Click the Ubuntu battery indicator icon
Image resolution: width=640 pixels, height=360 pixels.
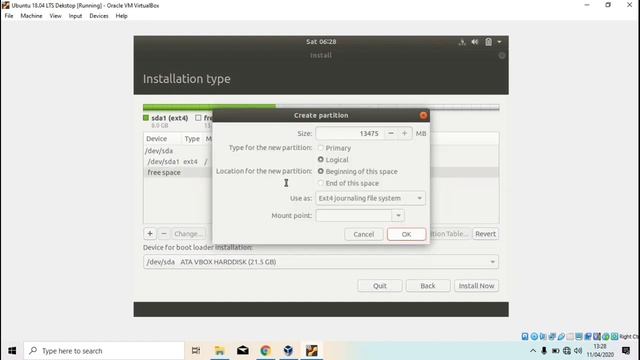[488, 42]
